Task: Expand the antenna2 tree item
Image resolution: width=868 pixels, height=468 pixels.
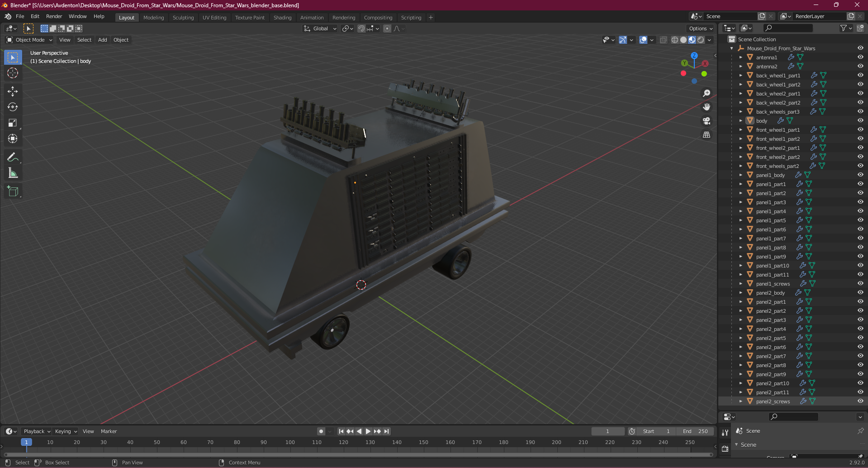Action: (x=741, y=67)
